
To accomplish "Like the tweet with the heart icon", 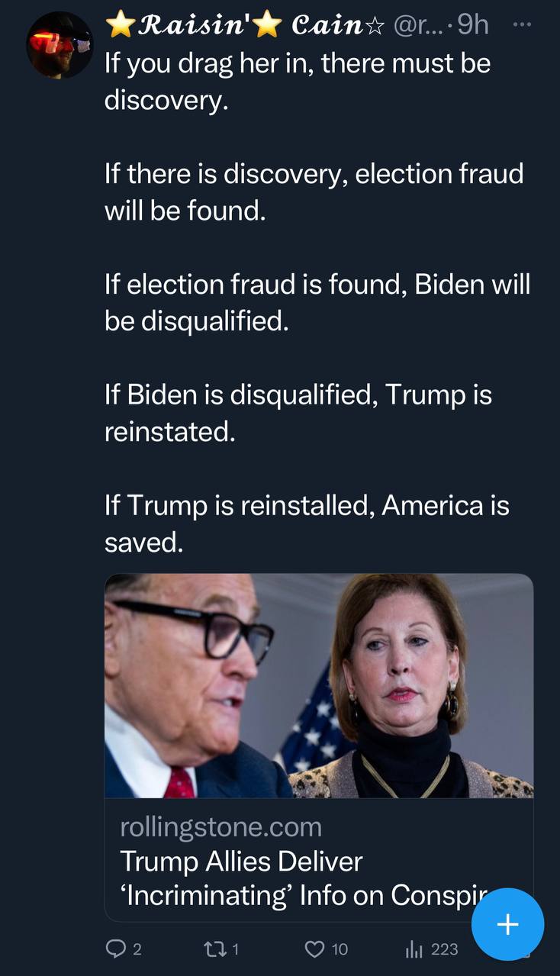I will coord(314,949).
